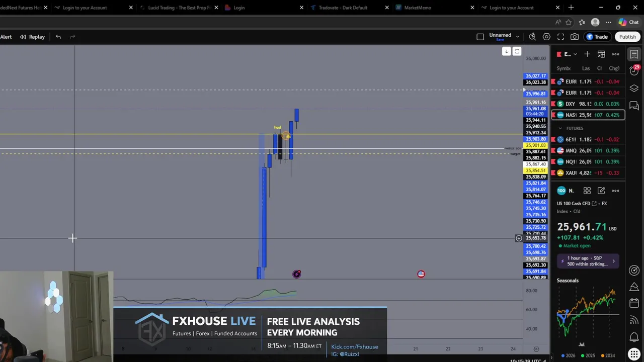644x362 pixels.
Task: Click the crosshair plus button on the price scale
Action: click(519, 238)
